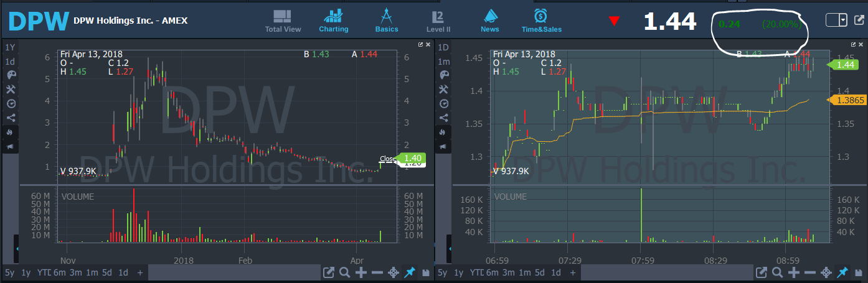Set left chart to 6m timeframe

click(x=59, y=272)
